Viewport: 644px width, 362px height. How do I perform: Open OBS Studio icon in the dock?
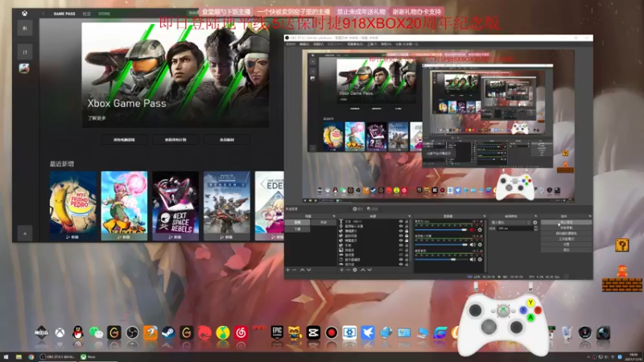132,333
